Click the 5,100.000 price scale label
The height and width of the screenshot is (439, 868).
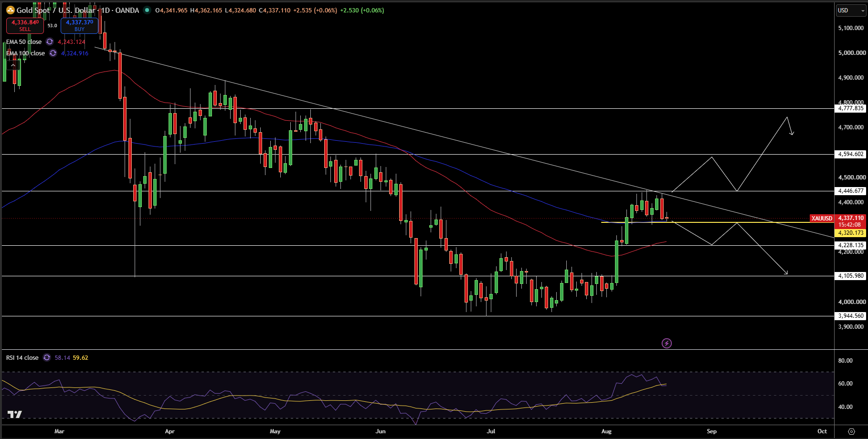click(852, 28)
